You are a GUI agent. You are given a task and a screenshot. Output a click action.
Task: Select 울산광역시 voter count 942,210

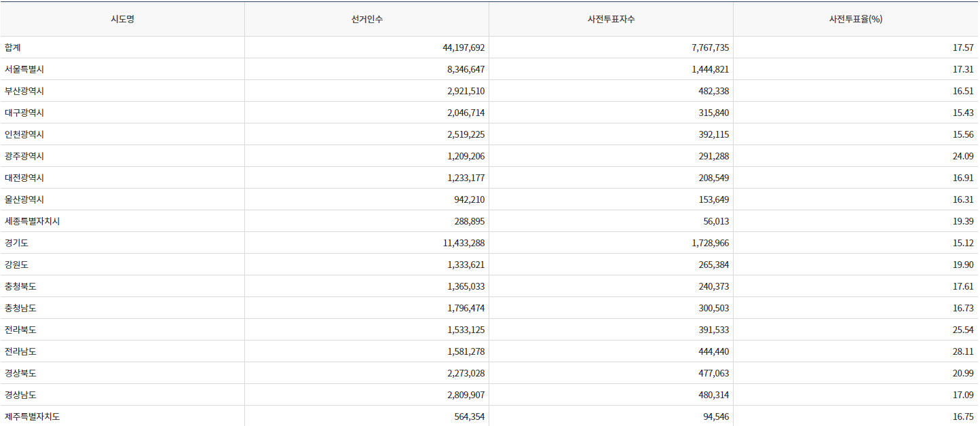point(468,199)
